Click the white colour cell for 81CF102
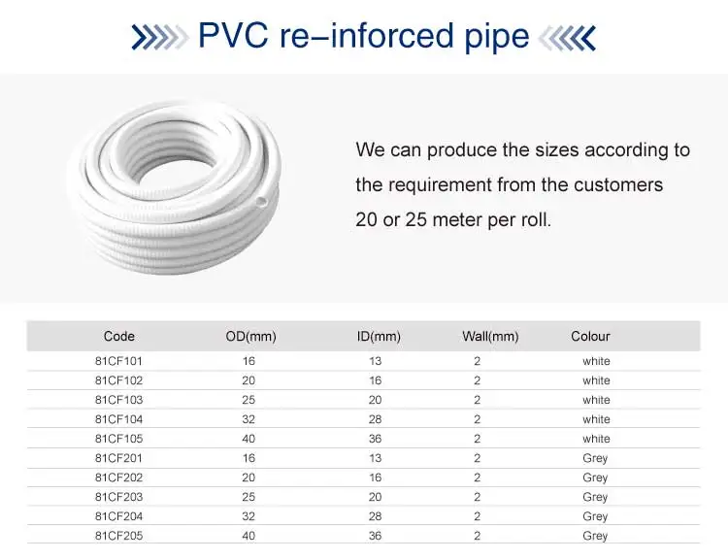The height and width of the screenshot is (560, 728). (x=596, y=380)
